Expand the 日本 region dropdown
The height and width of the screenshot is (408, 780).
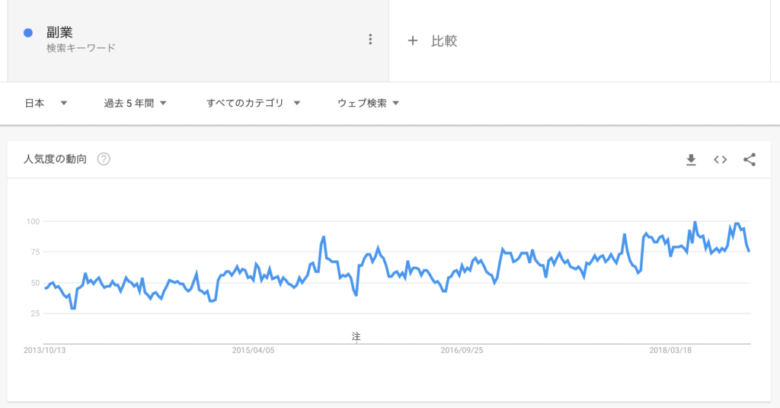[x=45, y=103]
